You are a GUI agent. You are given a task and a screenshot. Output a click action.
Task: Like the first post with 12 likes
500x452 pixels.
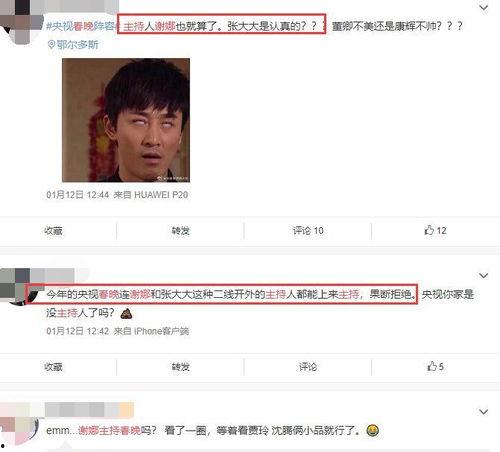tap(435, 230)
